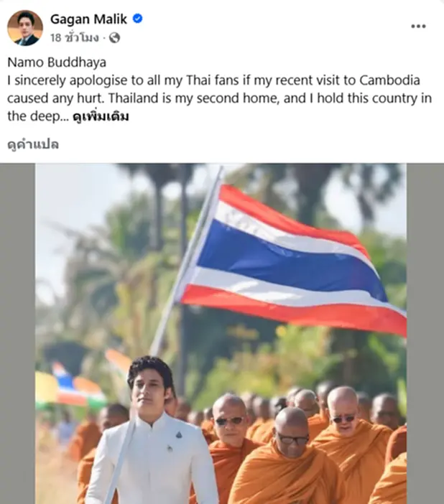Click ดูคำแปล to see translation
This screenshot has height=504, width=444.
tap(33, 144)
